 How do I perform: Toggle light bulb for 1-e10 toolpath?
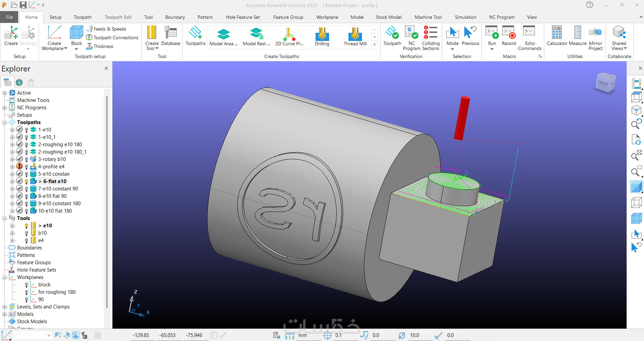coord(27,130)
